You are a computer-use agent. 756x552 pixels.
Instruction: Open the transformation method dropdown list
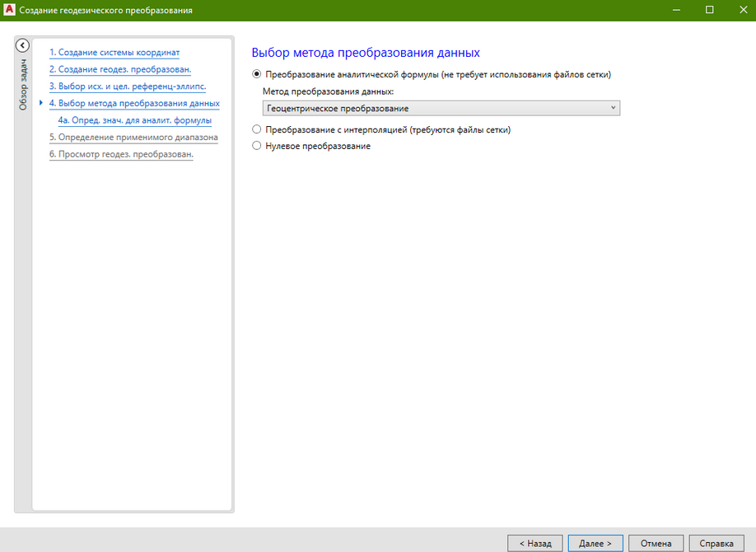(x=441, y=108)
